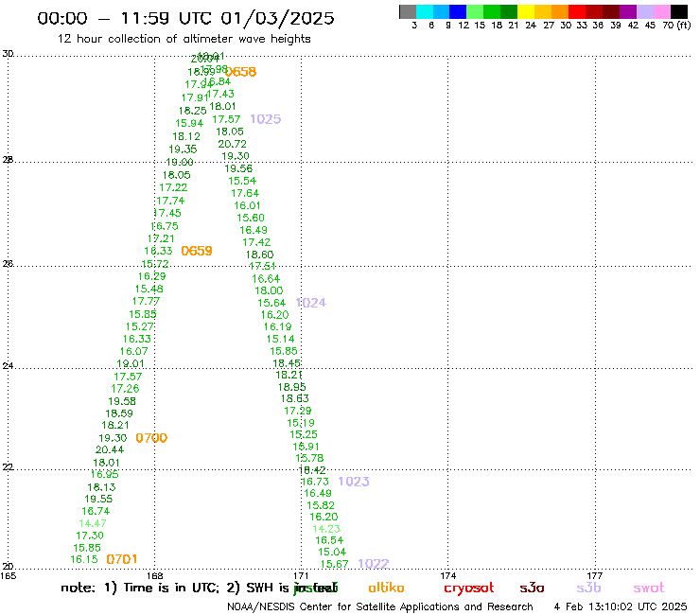Select the black swatch in the color scale
Image resolution: width=700 pixels, height=615 pixels.
pyautogui.click(x=679, y=11)
